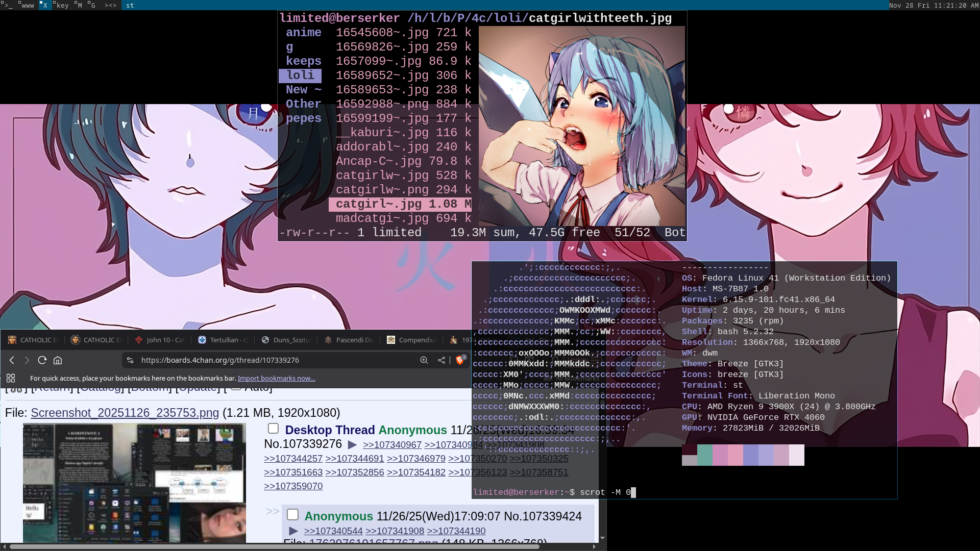
Task: Open site settings icon in address bar
Action: [x=130, y=360]
